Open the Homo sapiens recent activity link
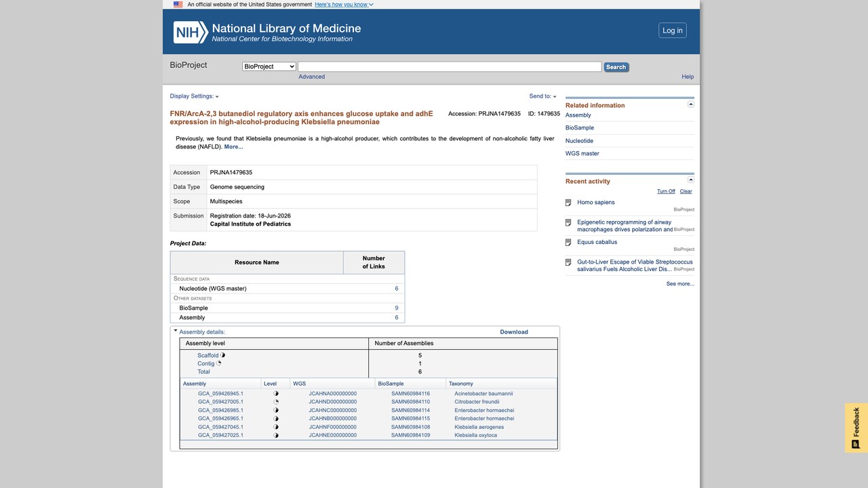Screen dimensions: 868x488 (596, 203)
